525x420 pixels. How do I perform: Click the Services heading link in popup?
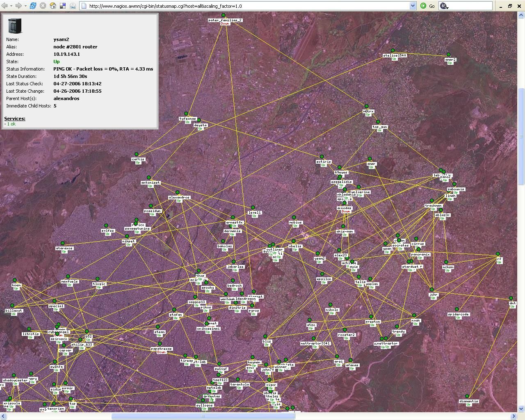(15, 119)
